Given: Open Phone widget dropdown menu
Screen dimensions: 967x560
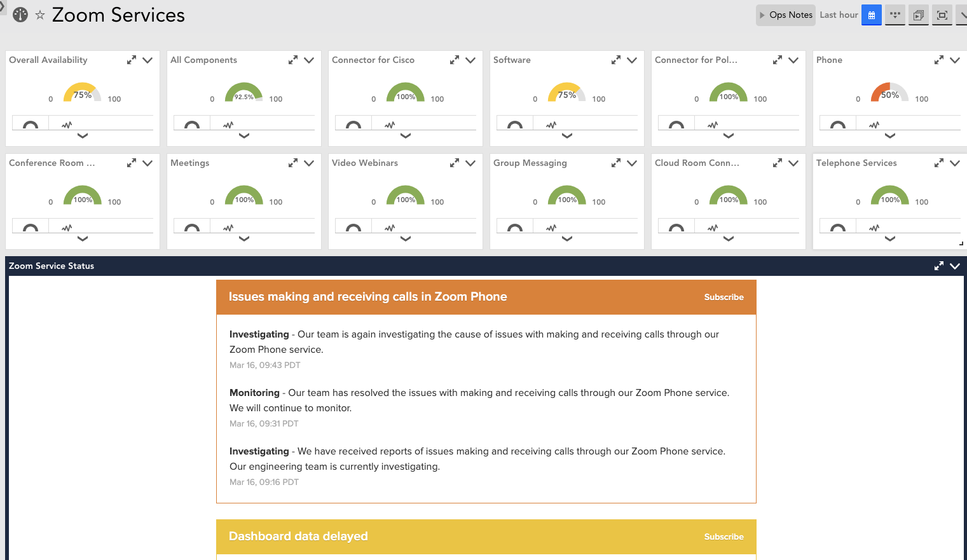Looking at the screenshot, I should tap(955, 60).
